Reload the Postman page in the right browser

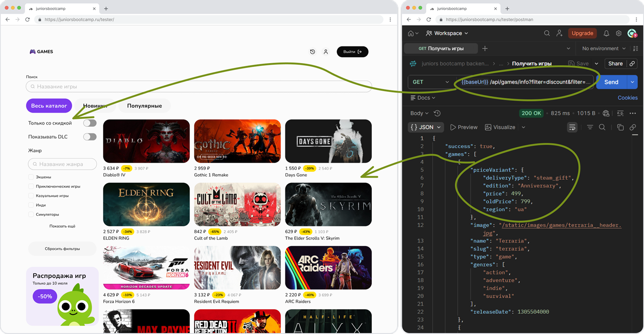[x=429, y=19]
